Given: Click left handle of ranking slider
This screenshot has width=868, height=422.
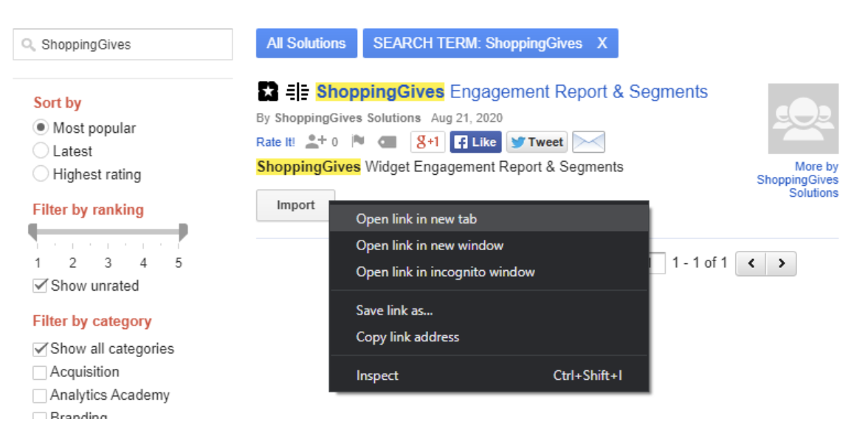Looking at the screenshot, I should [x=32, y=232].
